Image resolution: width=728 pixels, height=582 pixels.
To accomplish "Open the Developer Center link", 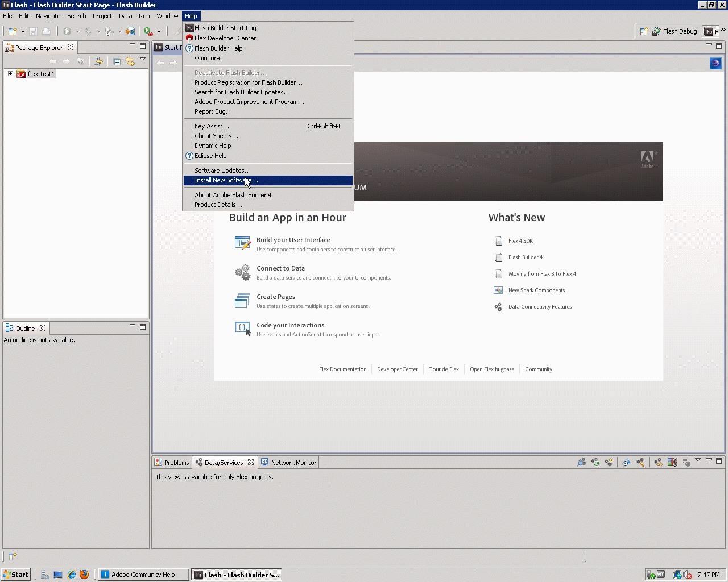I will pyautogui.click(x=398, y=369).
